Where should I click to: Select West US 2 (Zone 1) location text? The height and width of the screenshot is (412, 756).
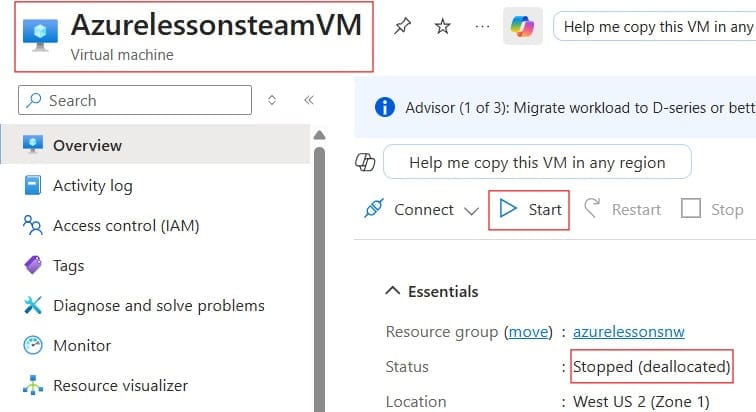641,401
